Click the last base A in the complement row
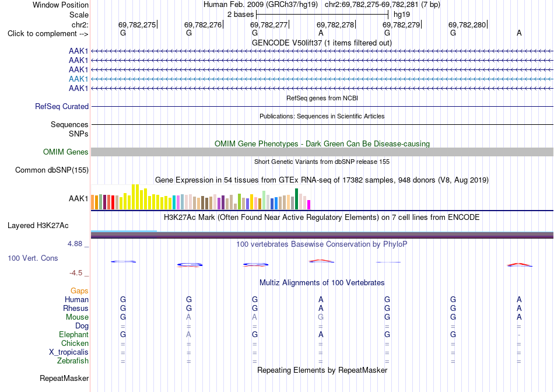The image size is (554, 392). pyautogui.click(x=519, y=33)
